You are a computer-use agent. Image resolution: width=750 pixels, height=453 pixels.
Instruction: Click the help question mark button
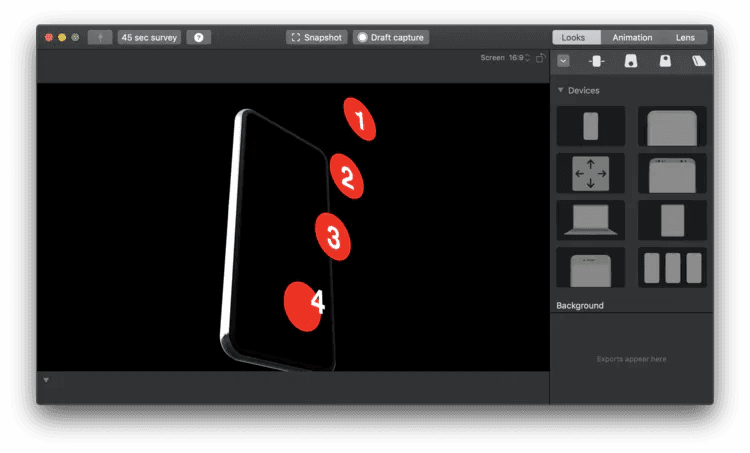pos(198,37)
